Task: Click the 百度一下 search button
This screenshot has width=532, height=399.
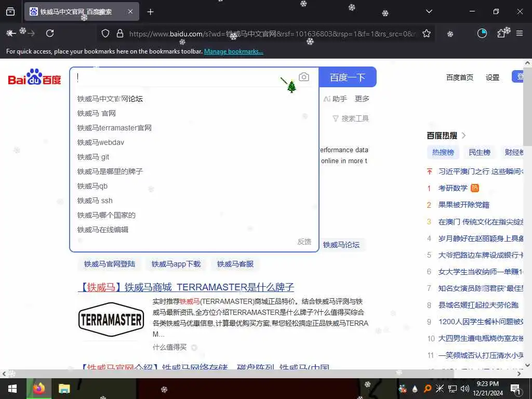Action: [348, 77]
